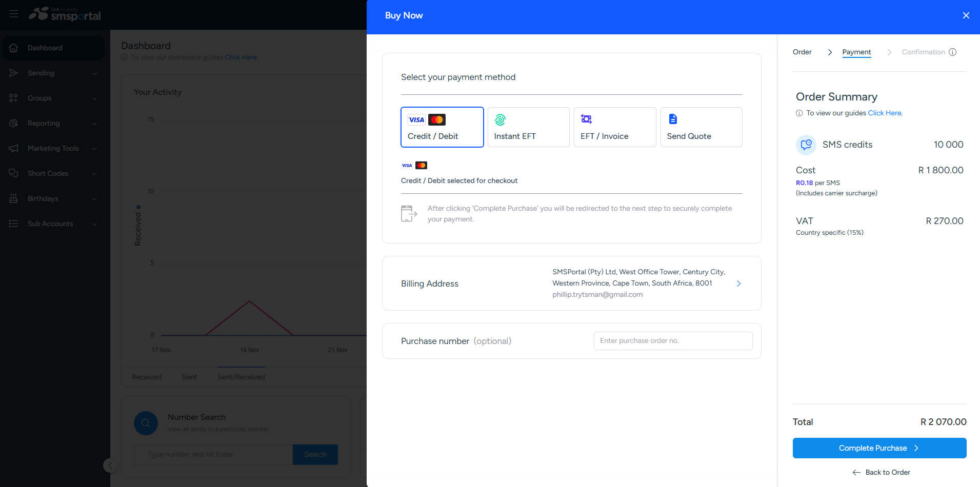
Task: Open the hamburger menu in the header
Action: tap(14, 14)
